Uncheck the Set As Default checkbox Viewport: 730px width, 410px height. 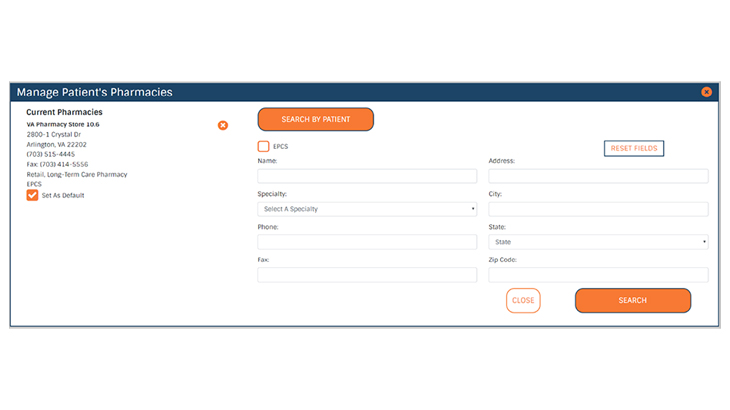(x=32, y=195)
